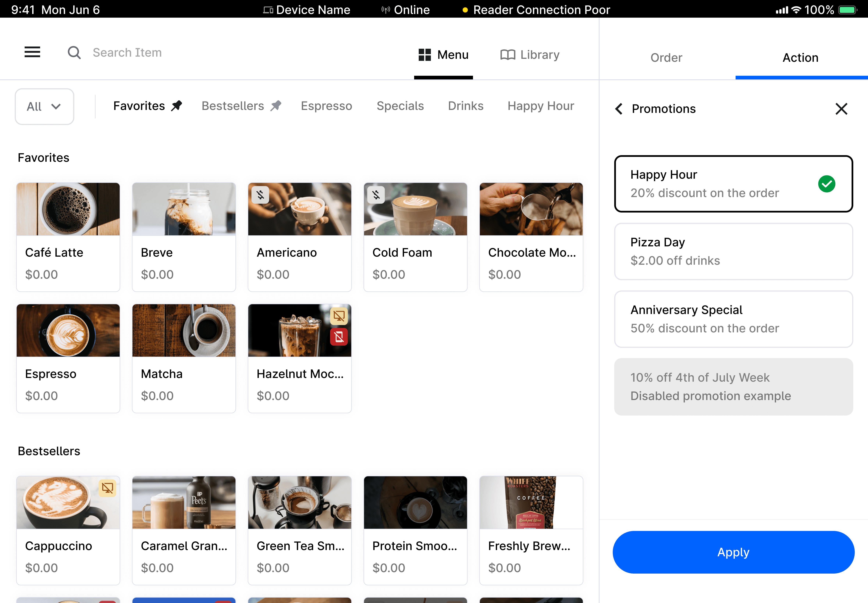Click the search magnifier icon
Viewport: 868px width, 603px height.
pyautogui.click(x=74, y=53)
